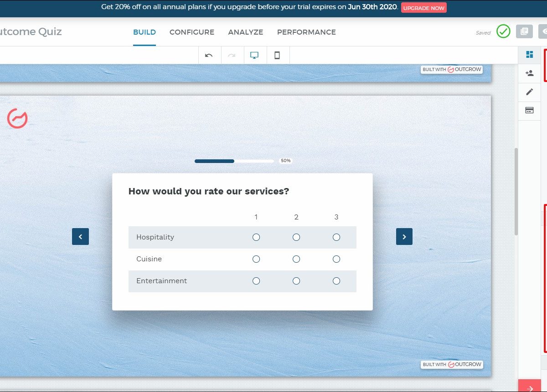Choose rating 3 for Entertainment
The width and height of the screenshot is (547, 392).
(x=336, y=281)
